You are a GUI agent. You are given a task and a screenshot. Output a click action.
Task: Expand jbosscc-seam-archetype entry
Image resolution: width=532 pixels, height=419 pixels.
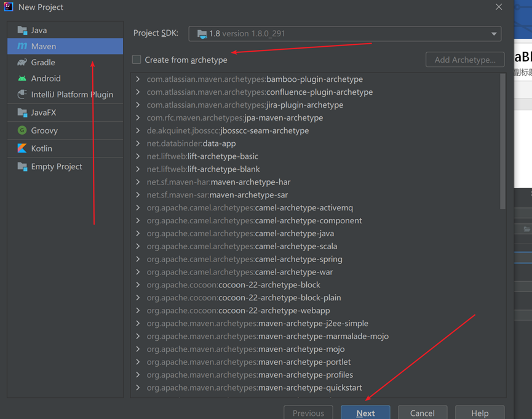click(x=138, y=130)
